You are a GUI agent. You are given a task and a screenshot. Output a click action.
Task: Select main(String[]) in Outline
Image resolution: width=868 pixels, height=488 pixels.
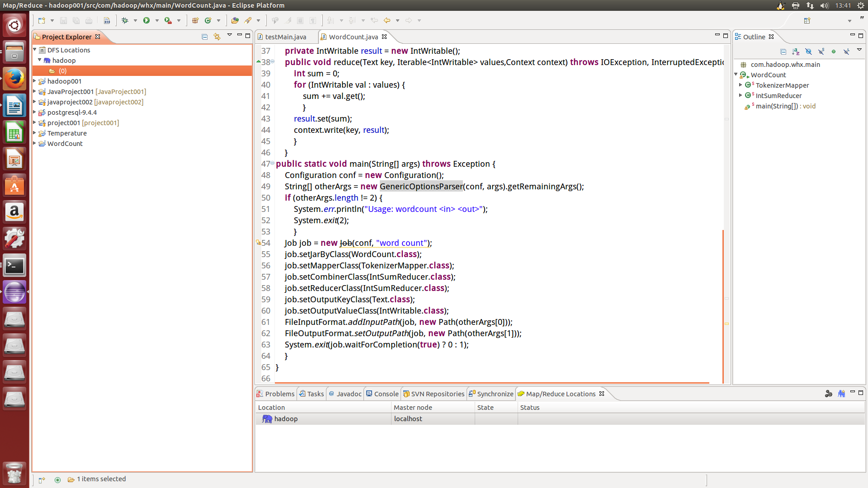click(785, 106)
